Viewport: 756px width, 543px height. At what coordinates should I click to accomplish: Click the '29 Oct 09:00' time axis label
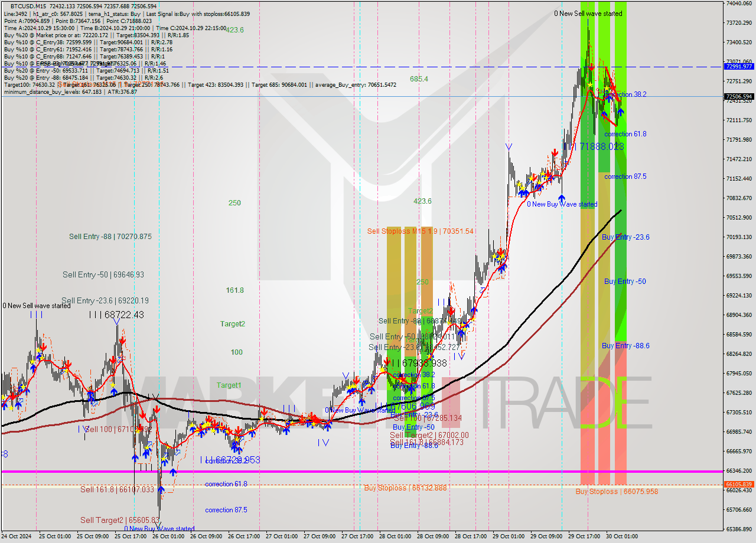tap(546, 537)
